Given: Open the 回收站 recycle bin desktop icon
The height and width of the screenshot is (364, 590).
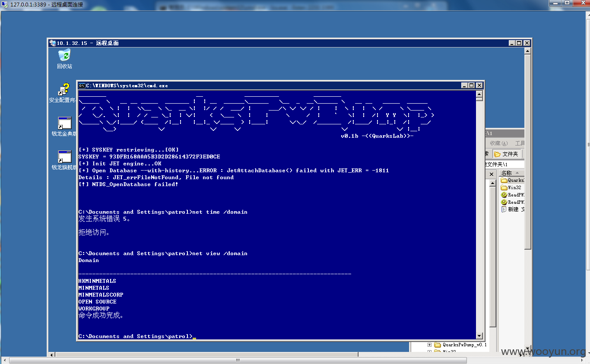Looking at the screenshot, I should coord(64,59).
